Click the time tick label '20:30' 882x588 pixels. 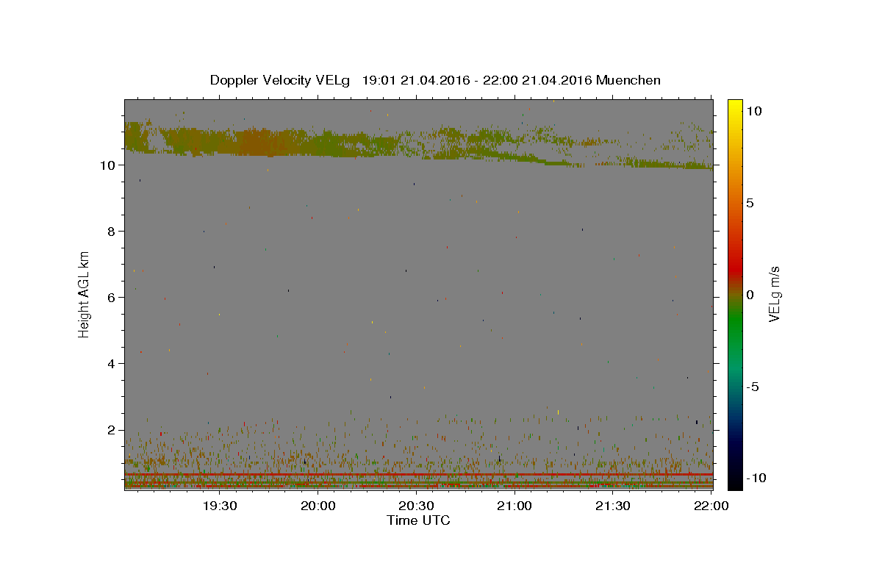416,506
